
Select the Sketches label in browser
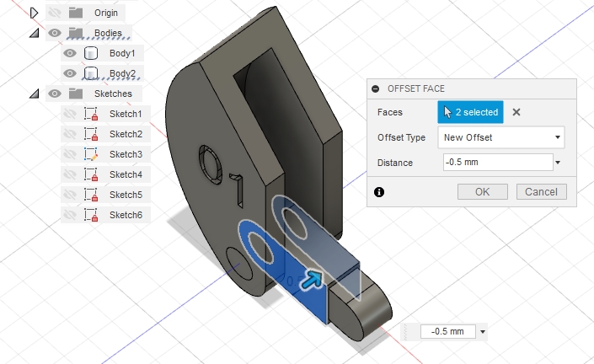[x=113, y=94]
